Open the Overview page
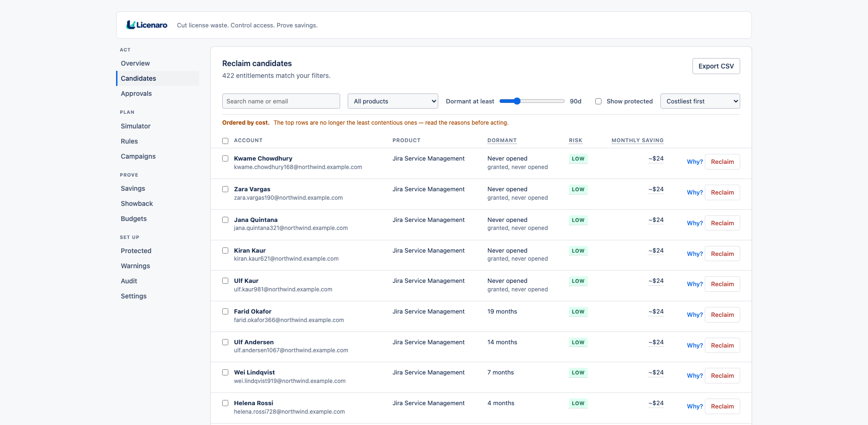The image size is (868, 425). (x=158, y=63)
